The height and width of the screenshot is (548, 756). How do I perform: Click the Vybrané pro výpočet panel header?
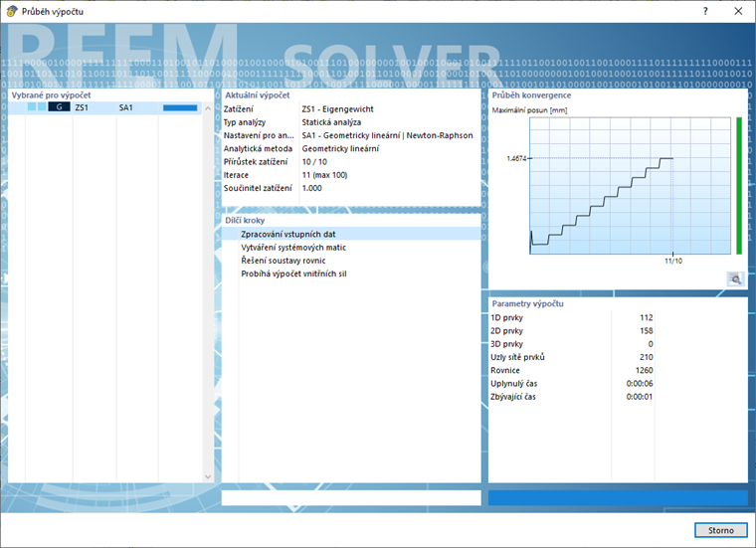51,94
